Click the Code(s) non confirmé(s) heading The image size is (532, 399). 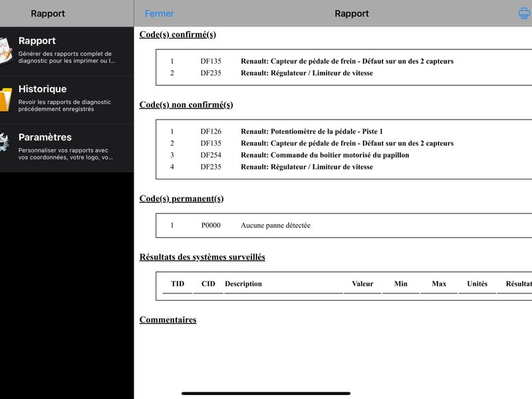[186, 105]
